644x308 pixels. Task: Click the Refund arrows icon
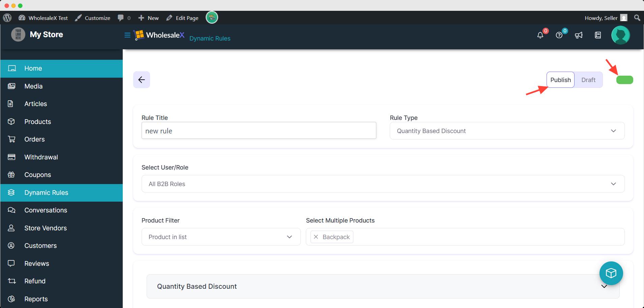(12, 281)
